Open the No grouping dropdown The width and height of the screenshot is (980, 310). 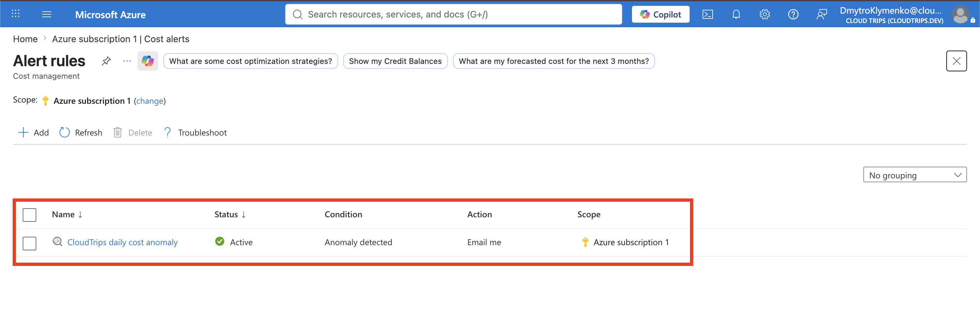click(x=915, y=175)
